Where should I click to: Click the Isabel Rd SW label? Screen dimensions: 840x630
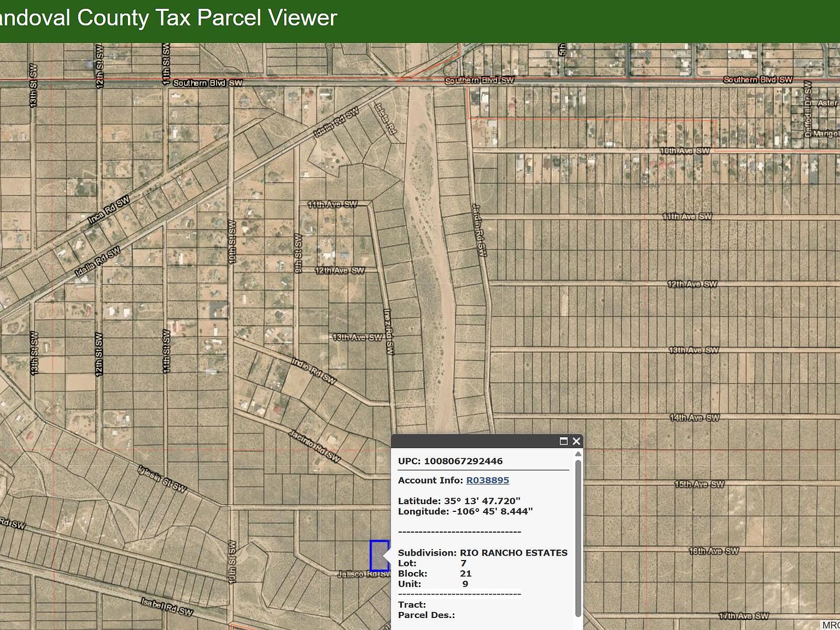(167, 606)
